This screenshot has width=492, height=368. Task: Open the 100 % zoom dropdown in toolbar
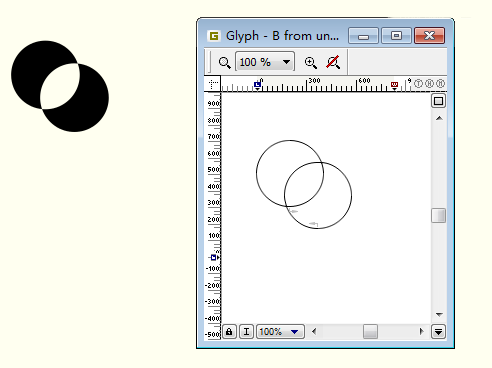[x=265, y=61]
